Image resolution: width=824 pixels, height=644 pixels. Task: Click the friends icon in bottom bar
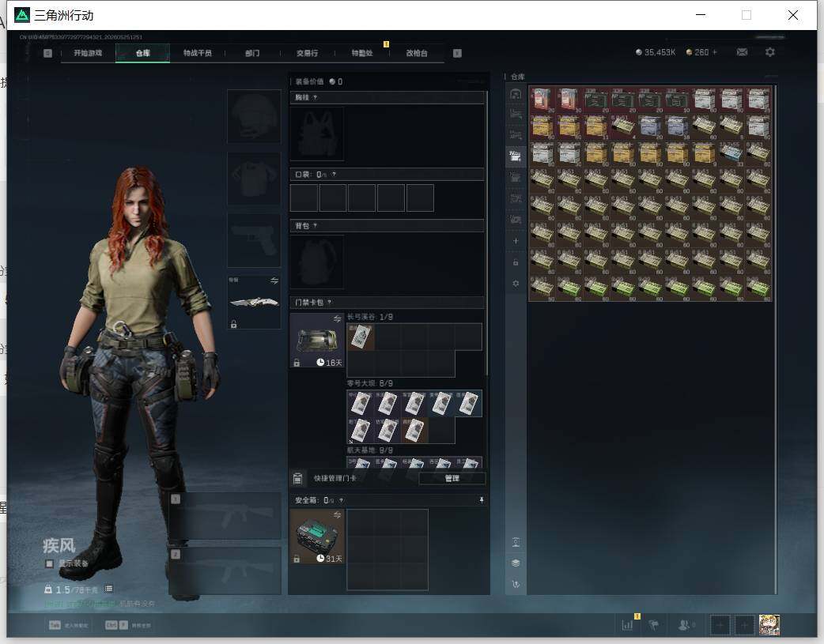click(686, 625)
